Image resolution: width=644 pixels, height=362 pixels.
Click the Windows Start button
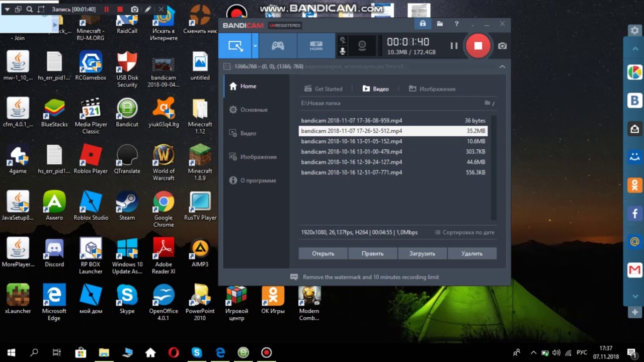11,352
